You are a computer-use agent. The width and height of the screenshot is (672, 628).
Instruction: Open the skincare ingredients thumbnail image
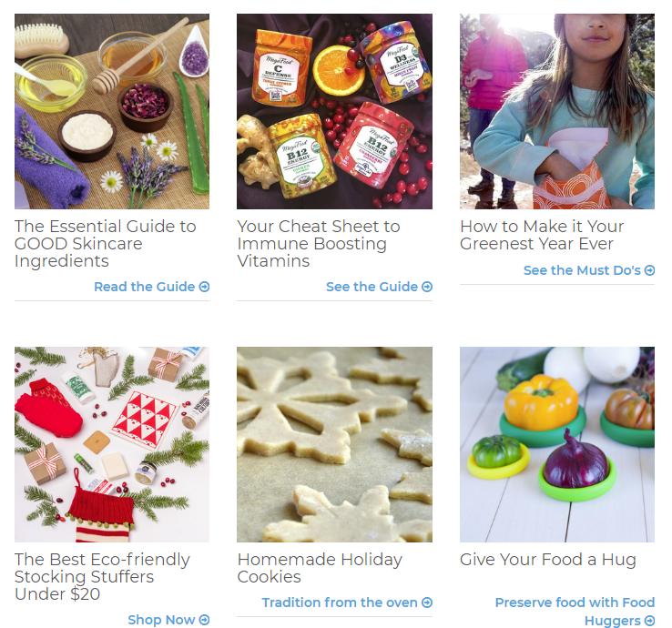pyautogui.click(x=112, y=111)
